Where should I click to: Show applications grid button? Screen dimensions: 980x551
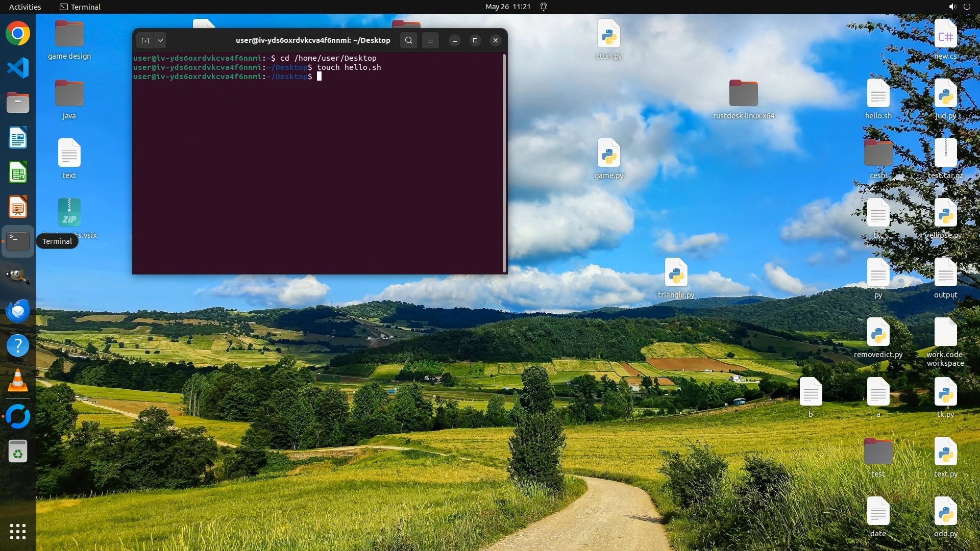tap(18, 531)
